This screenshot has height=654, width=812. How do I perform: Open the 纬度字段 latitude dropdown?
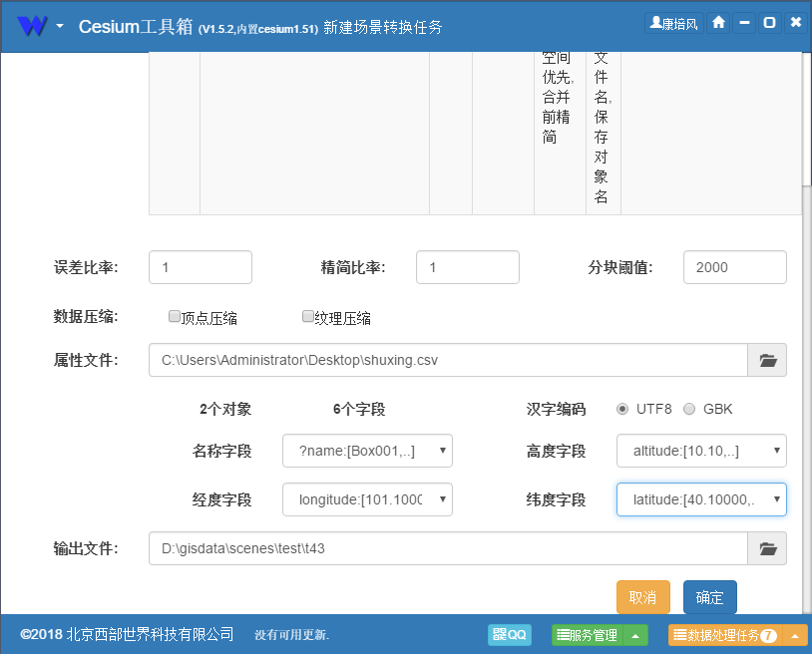(x=701, y=499)
